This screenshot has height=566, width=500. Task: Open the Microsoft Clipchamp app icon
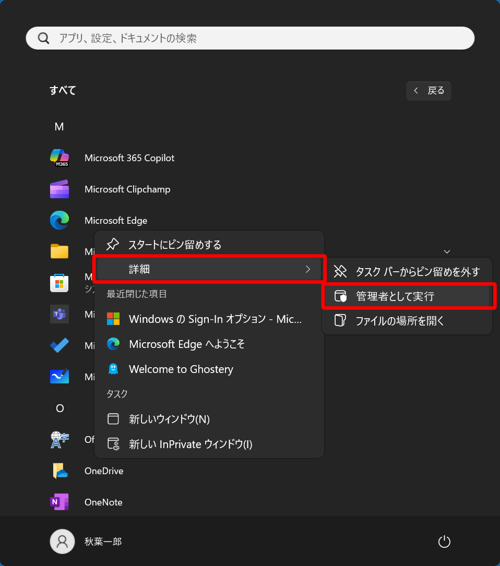60,189
